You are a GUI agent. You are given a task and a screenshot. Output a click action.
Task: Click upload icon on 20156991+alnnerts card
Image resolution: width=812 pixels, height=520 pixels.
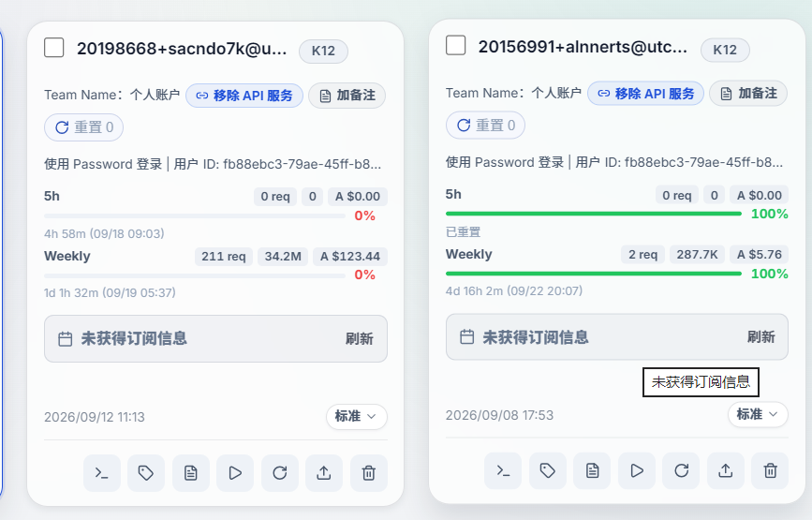(726, 470)
